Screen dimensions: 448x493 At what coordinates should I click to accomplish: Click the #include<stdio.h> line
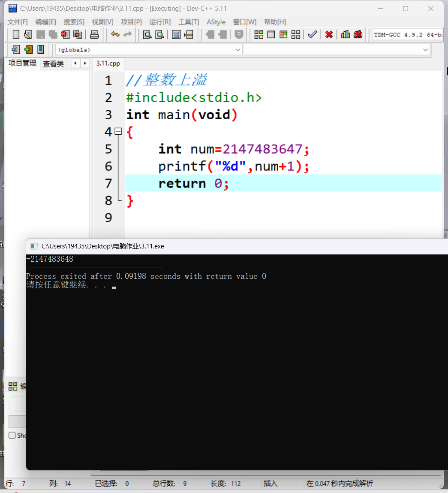(194, 97)
